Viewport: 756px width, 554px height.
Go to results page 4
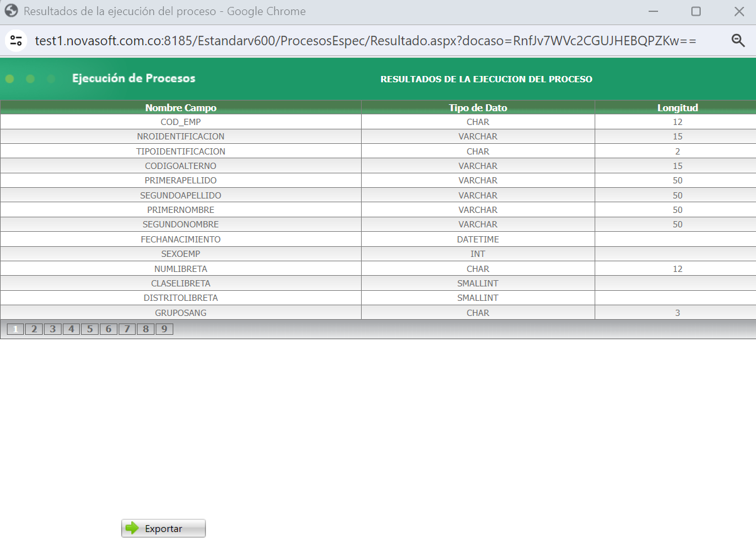pyautogui.click(x=71, y=329)
